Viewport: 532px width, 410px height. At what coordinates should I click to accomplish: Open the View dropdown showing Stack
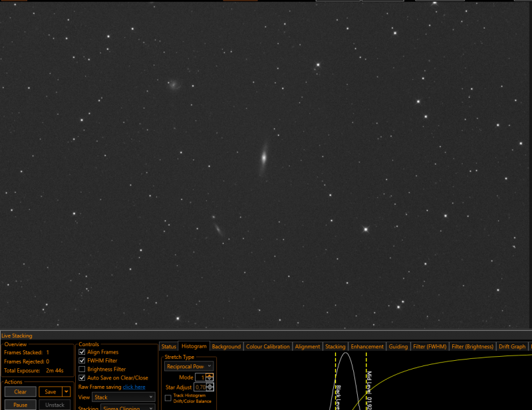tap(124, 397)
